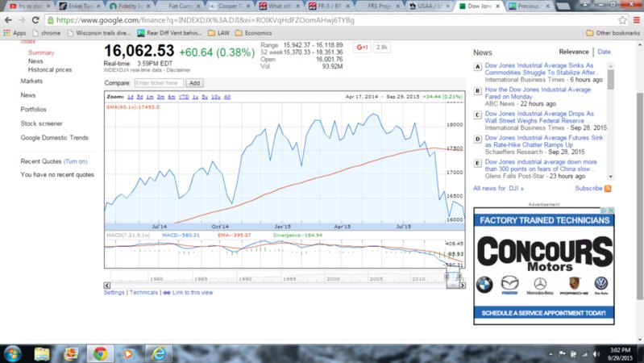Open the Apps grid shortcut in bookmarks bar
The width and height of the screenshot is (644, 363).
coord(15,33)
